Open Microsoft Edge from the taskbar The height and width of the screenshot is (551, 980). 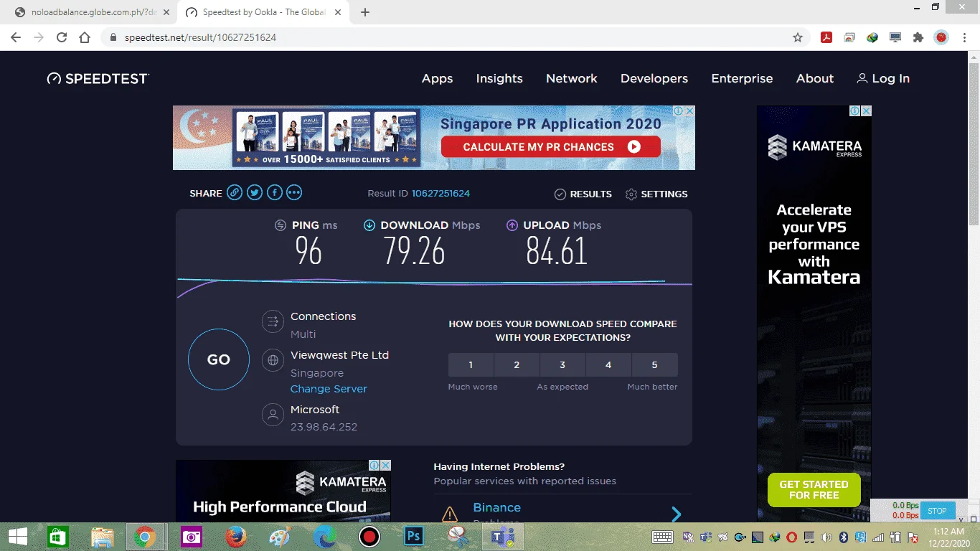(324, 537)
